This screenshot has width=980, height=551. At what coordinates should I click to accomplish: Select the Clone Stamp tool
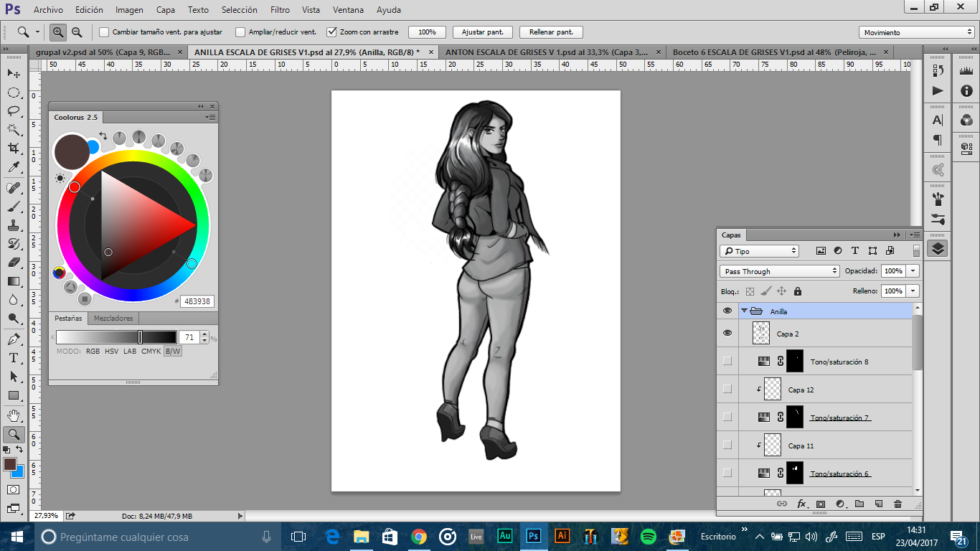(x=14, y=225)
